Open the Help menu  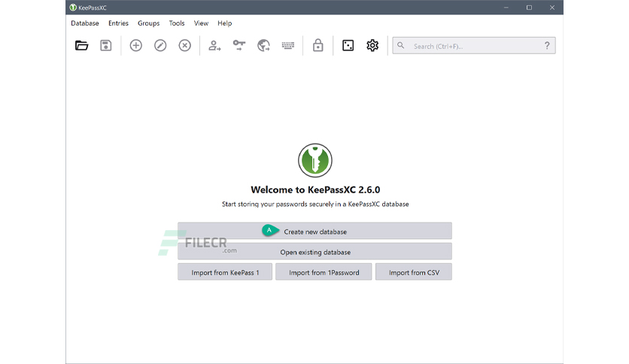225,23
